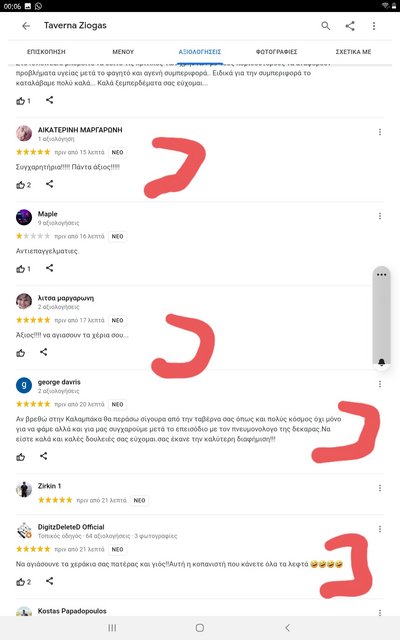Like george davris's review
The height and width of the screenshot is (640, 400).
[20, 457]
